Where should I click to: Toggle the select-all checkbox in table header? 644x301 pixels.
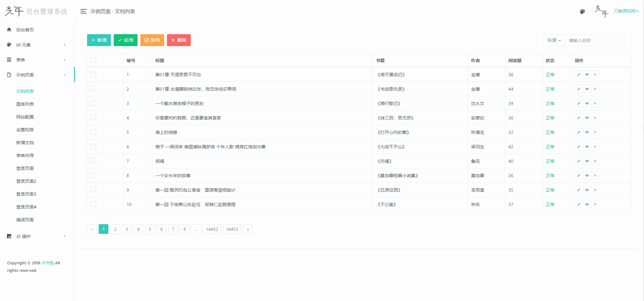tap(93, 60)
